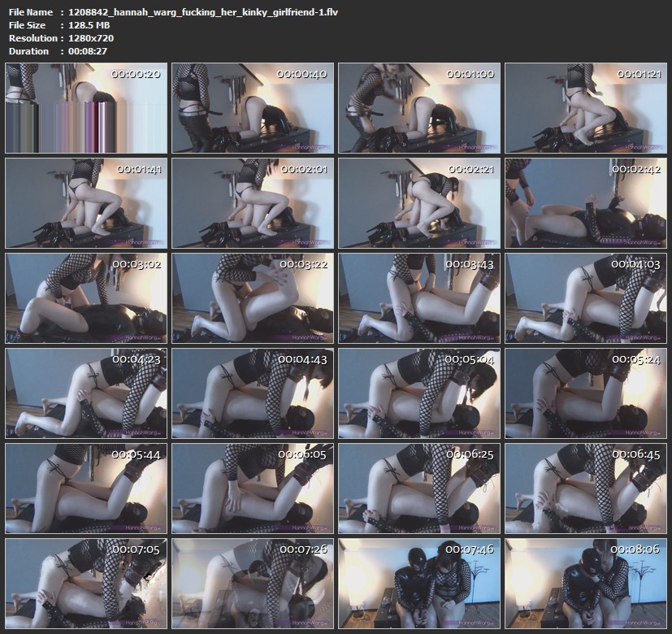The image size is (672, 634).
Task: Choose the frame stamped 00:06:05
Action: pyautogui.click(x=253, y=488)
